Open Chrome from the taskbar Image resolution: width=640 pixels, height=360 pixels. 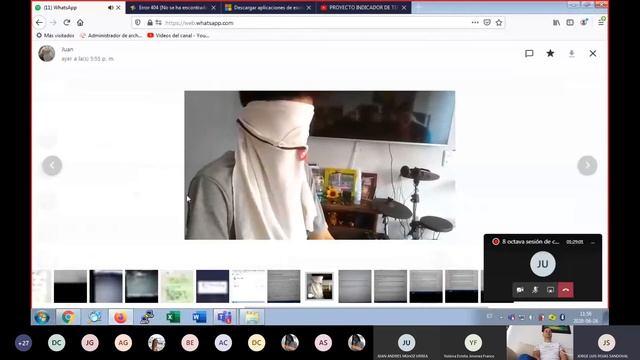pos(68,317)
